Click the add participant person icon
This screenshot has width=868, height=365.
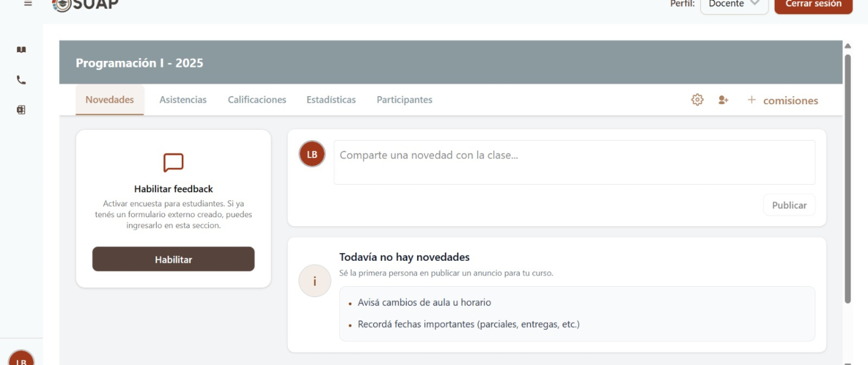tap(723, 100)
